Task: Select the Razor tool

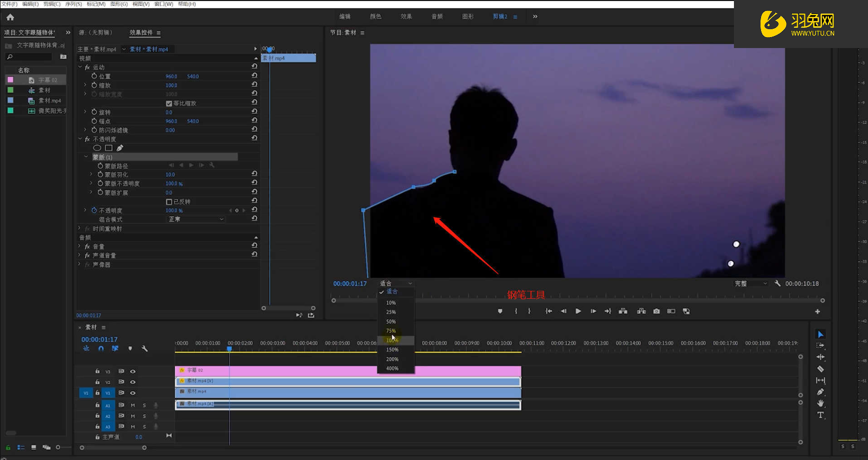Action: [x=821, y=369]
